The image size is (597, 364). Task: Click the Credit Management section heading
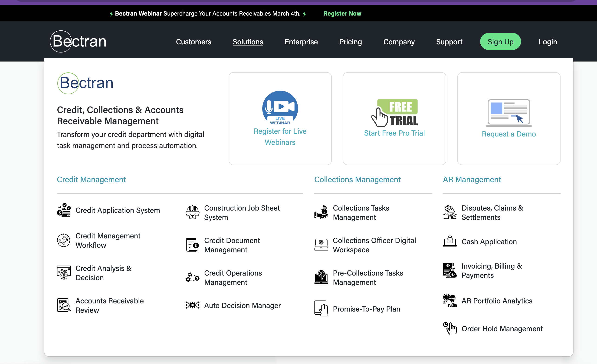(91, 179)
